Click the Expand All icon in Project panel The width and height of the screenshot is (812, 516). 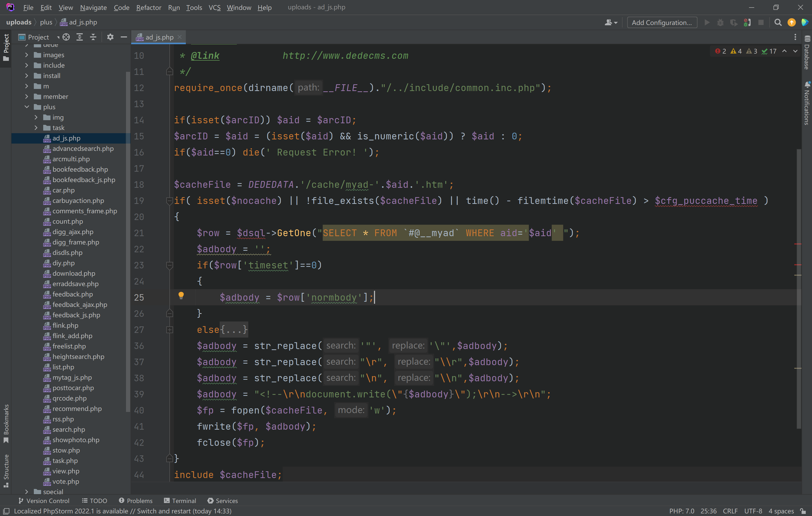point(80,37)
